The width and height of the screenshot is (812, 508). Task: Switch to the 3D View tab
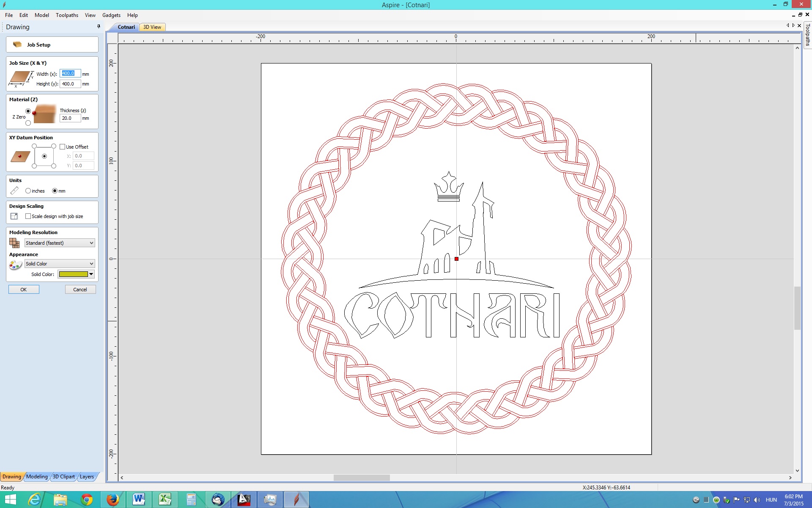point(152,27)
